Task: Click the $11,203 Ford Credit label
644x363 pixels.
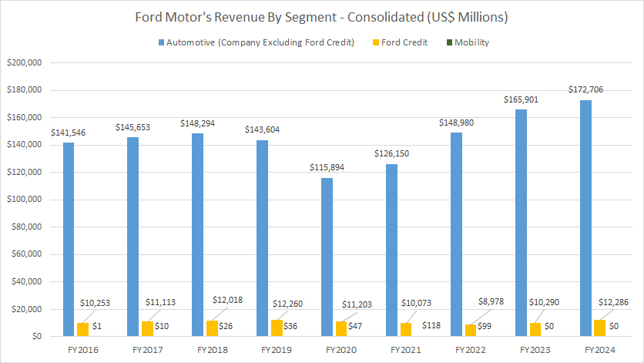Action: click(x=357, y=304)
